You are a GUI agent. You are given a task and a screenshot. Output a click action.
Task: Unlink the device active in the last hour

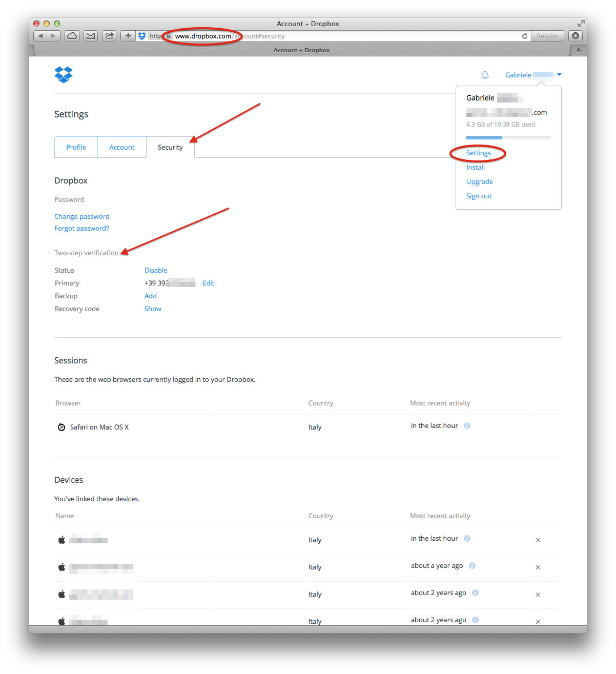[538, 540]
